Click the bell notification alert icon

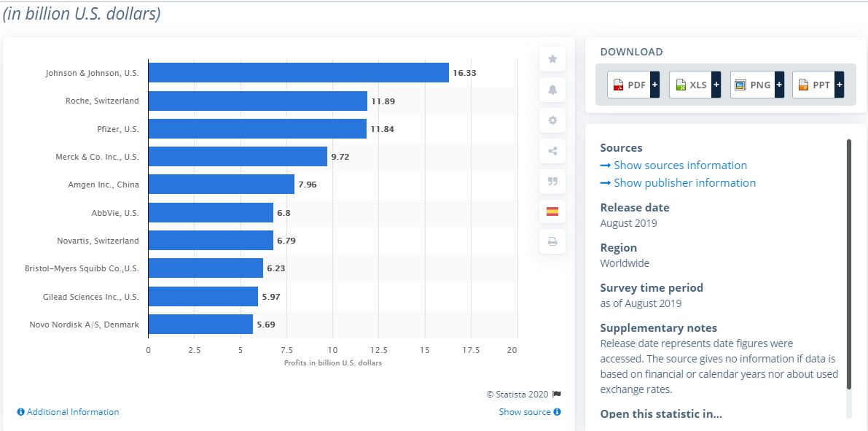pyautogui.click(x=552, y=90)
